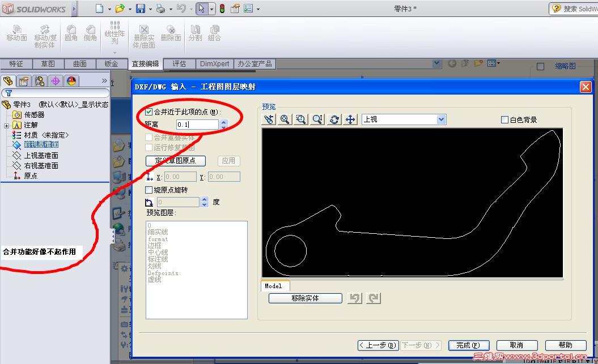Toggle 运行修复草图 checkbox

tap(149, 147)
